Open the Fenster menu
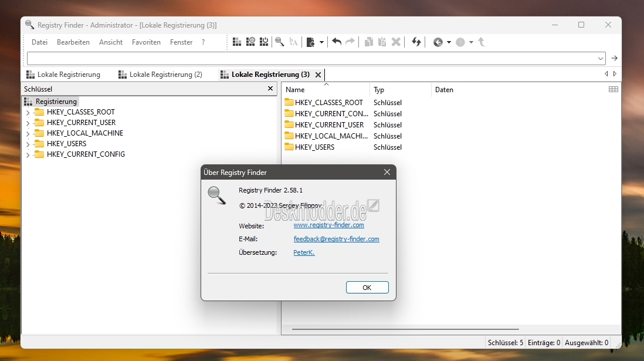Screen dimensions: 644x361 tap(181, 42)
